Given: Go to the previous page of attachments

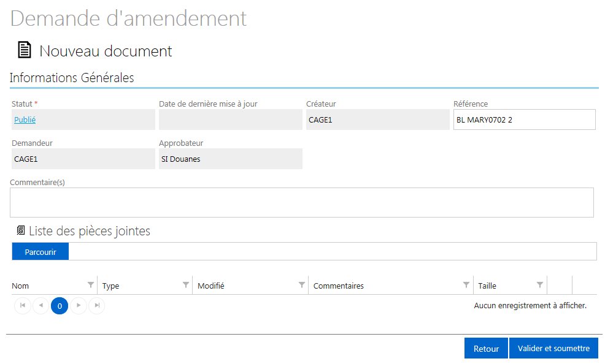Looking at the screenshot, I should (41, 305).
